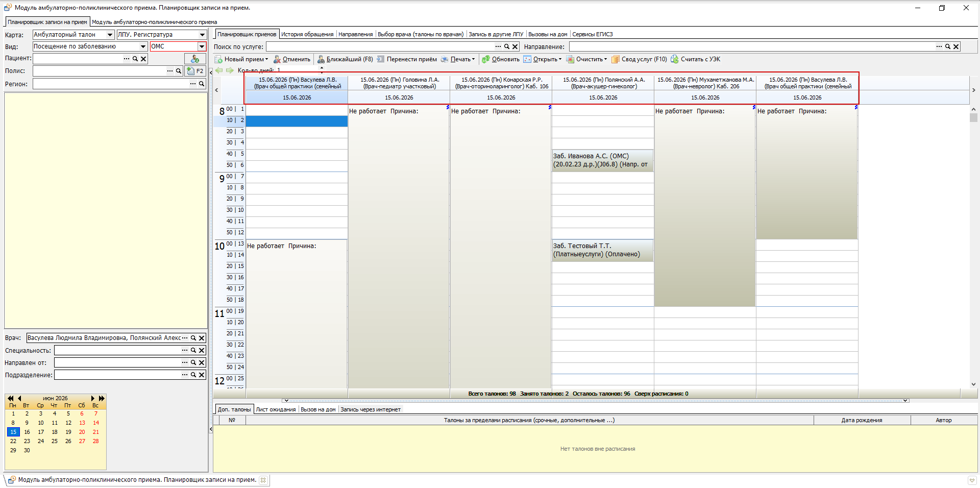Image resolution: width=980 pixels, height=488 pixels.
Task: Refresh the schedule with Обновить
Action: [500, 59]
